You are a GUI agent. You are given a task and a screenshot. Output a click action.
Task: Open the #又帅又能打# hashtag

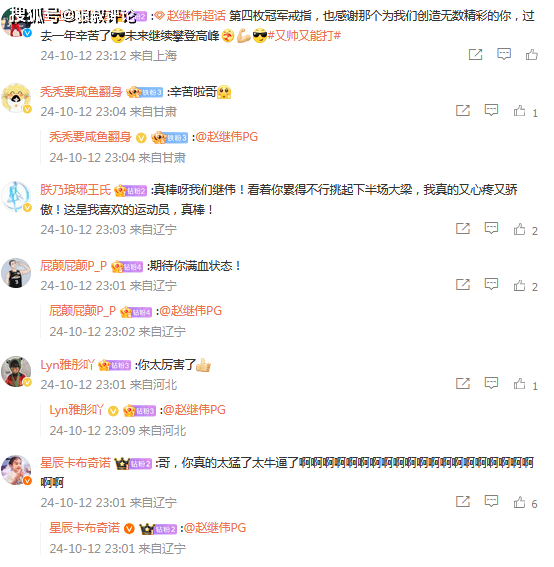tap(304, 35)
